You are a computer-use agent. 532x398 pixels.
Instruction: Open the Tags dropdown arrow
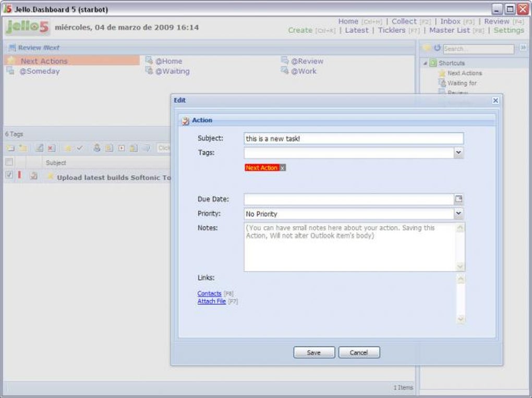pyautogui.click(x=458, y=153)
